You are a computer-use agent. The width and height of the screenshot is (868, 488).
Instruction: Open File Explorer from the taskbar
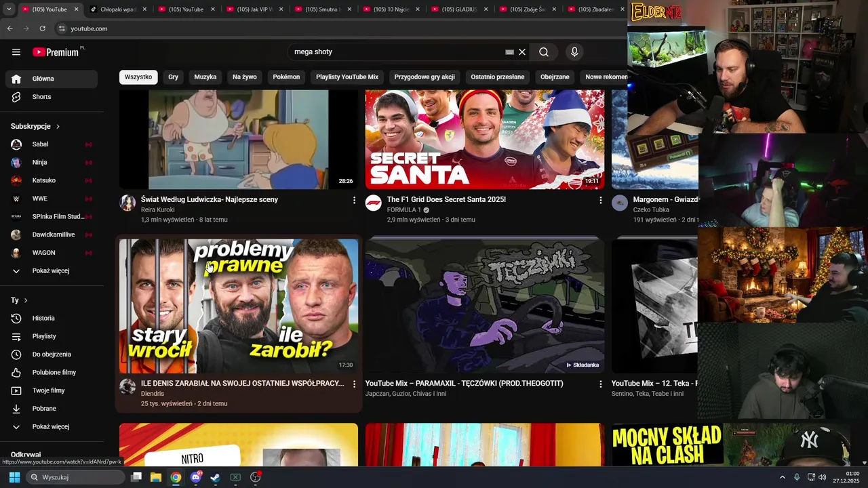pos(155,477)
